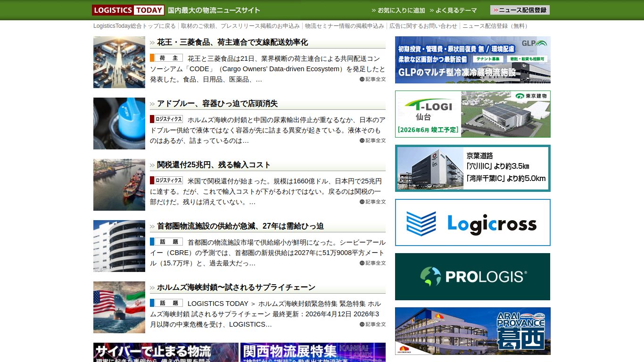This screenshot has width=644, height=362.
Task: Click 話題 tag on 首都圏物流施設 article
Action: pyautogui.click(x=166, y=242)
